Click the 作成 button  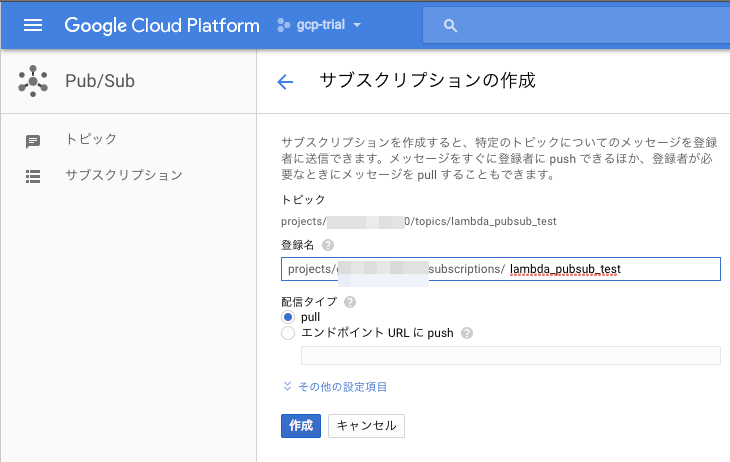pos(301,426)
